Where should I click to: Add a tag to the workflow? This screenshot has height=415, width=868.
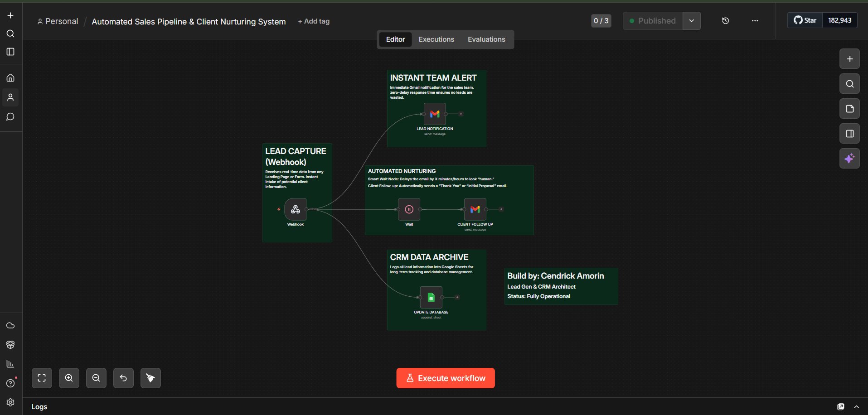pos(313,21)
